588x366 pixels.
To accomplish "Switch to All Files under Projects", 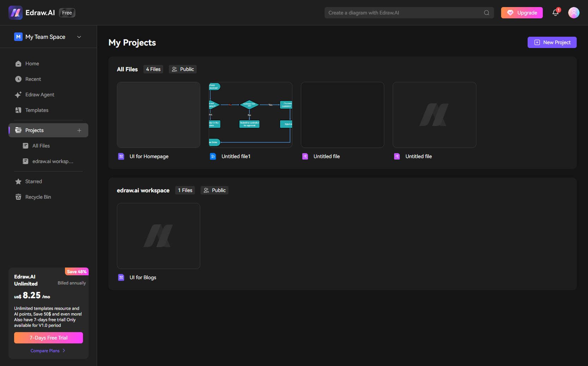I will point(41,145).
